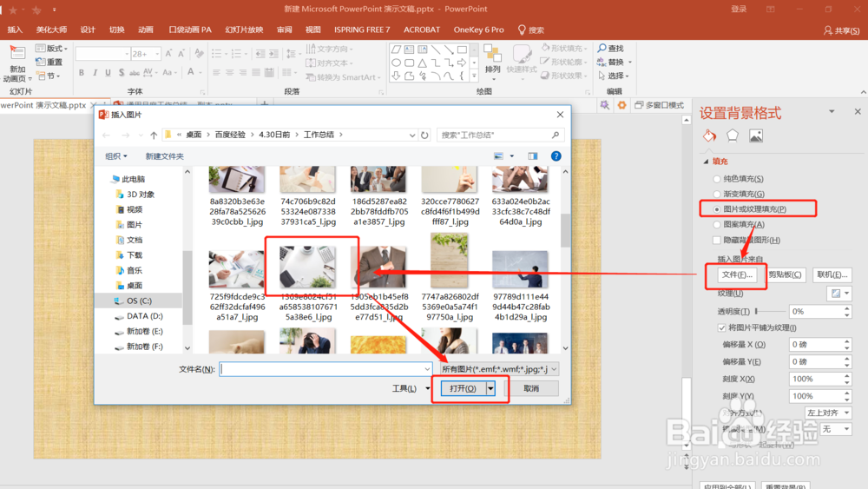
Task: Open the Animations ribbon tab
Action: coord(146,30)
